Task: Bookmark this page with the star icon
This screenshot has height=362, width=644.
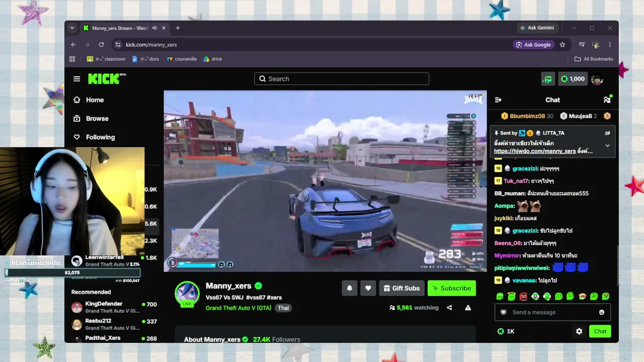Action: tap(562, 45)
